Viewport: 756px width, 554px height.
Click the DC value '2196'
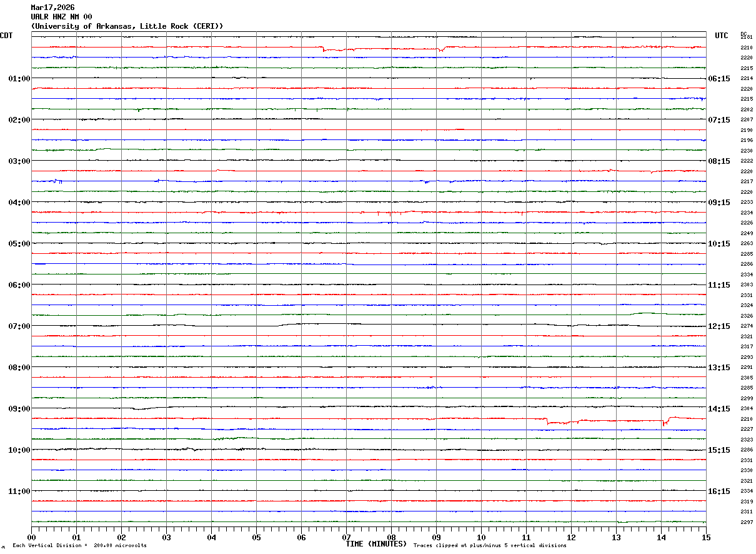click(746, 141)
